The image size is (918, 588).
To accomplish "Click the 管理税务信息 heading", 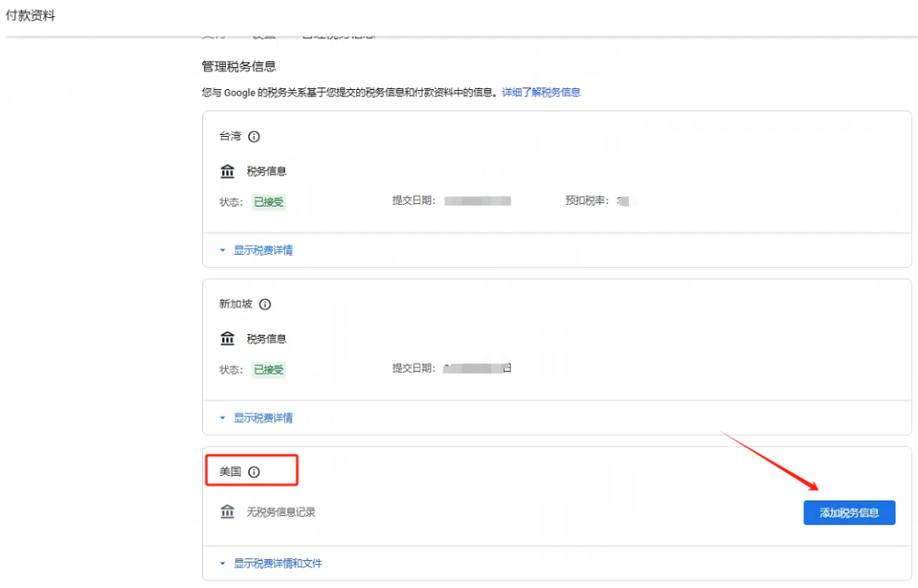I will click(x=239, y=66).
